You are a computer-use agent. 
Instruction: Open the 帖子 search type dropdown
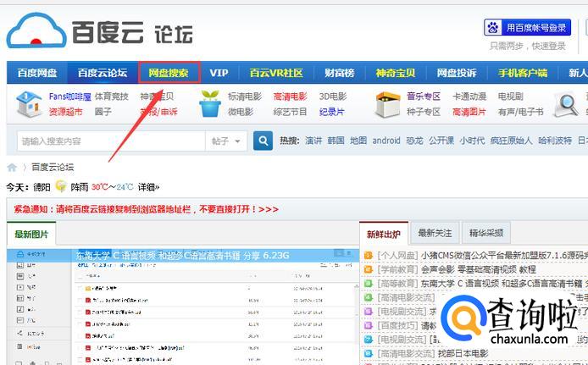coord(226,141)
